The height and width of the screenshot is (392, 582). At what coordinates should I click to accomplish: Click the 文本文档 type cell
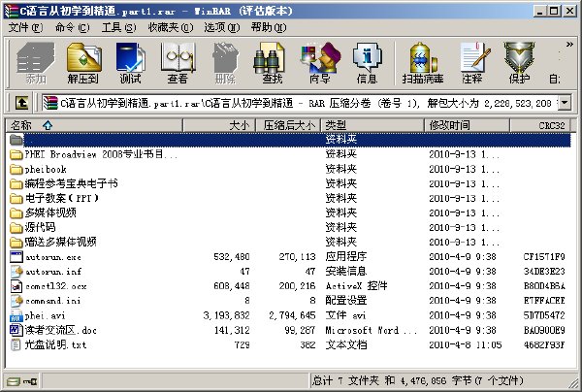pos(346,344)
